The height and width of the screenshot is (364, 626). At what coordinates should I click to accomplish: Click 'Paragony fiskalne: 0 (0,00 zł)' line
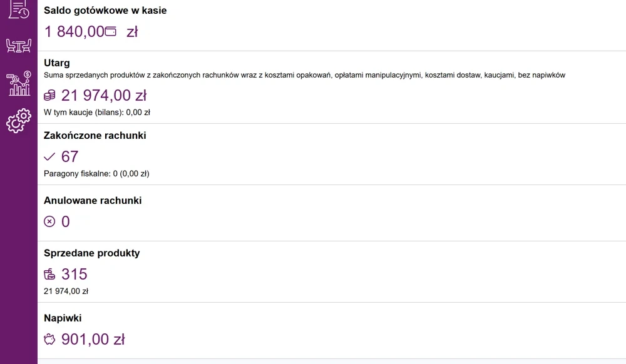coord(96,174)
